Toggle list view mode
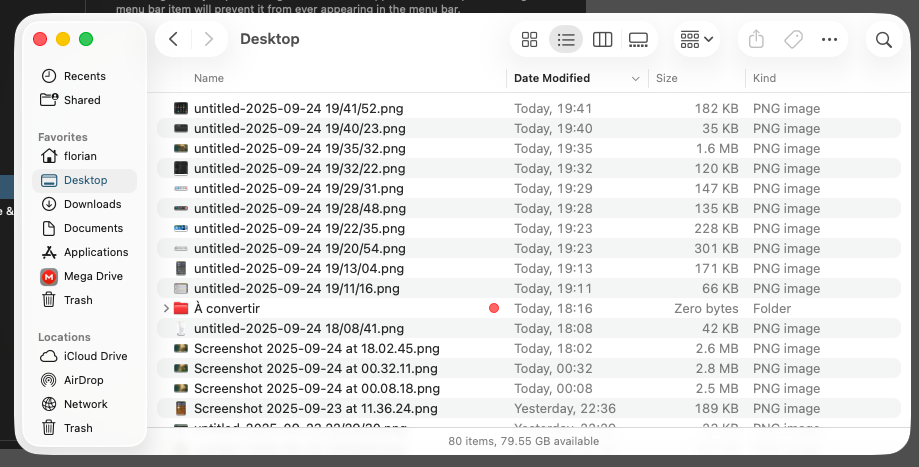This screenshot has width=919, height=467. [566, 40]
